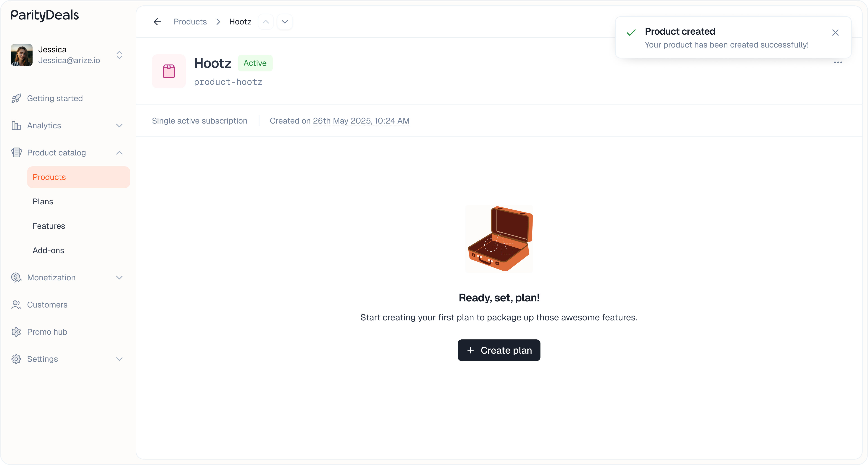
Task: Dismiss the Product created notification
Action: tap(835, 33)
